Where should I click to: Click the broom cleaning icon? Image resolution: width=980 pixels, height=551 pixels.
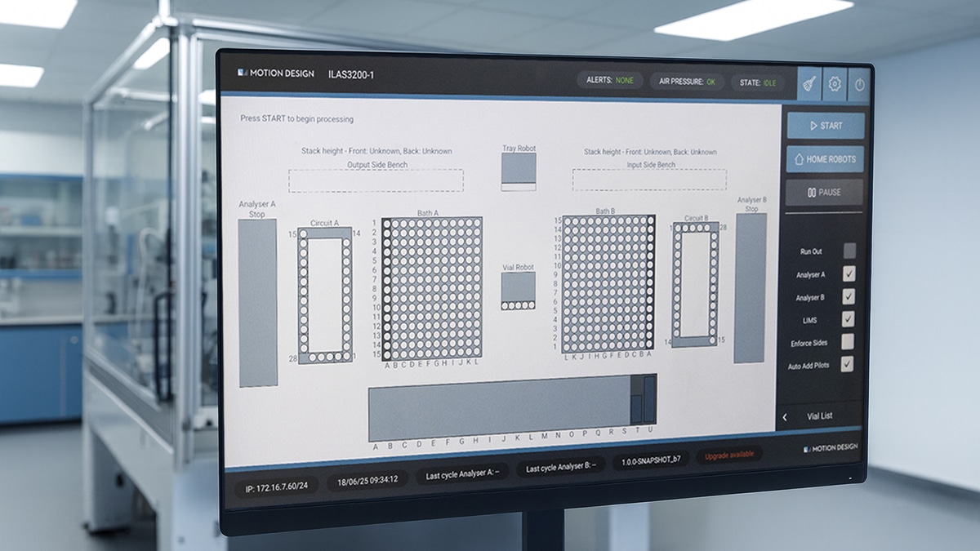click(x=809, y=83)
